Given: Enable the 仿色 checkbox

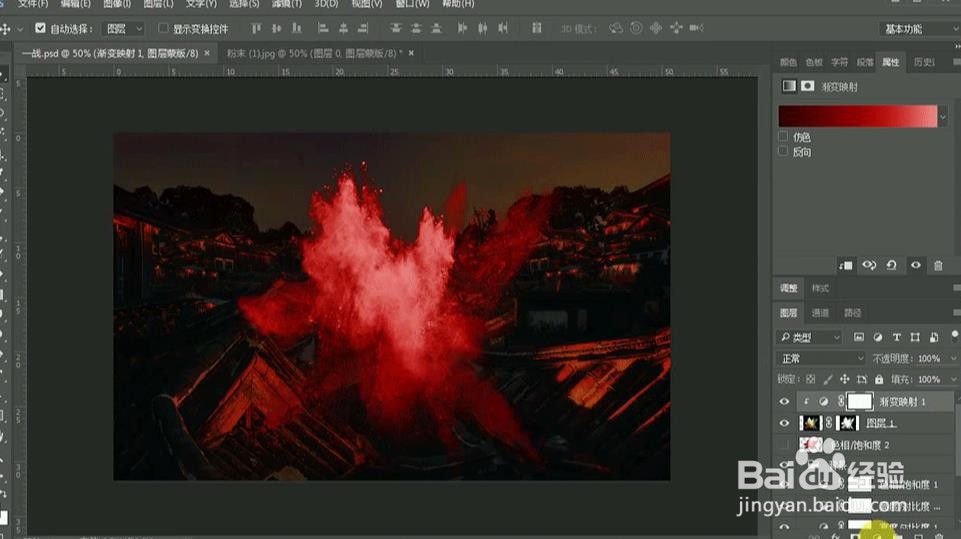Looking at the screenshot, I should [783, 136].
